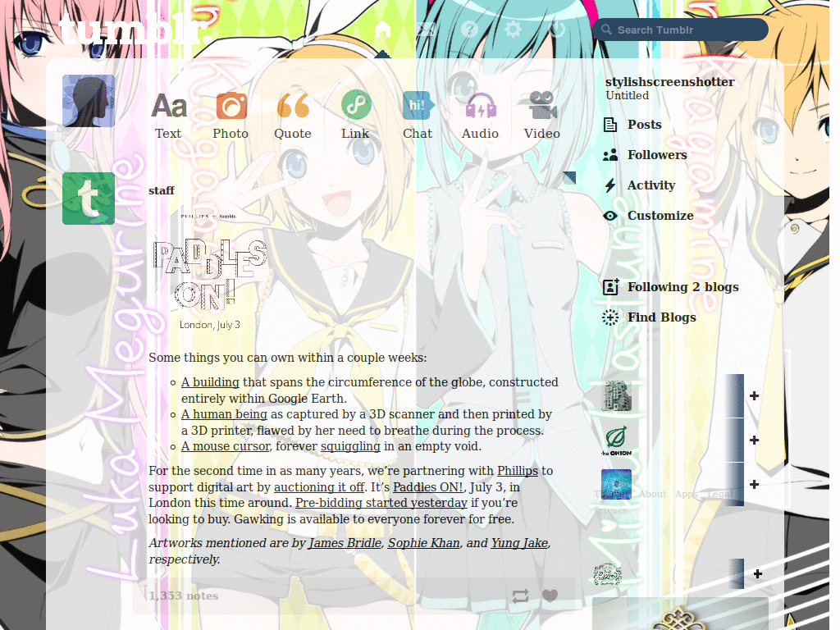This screenshot has height=630, width=840.
Task: Go to the Tumblr home dashboard icon
Action: click(382, 29)
